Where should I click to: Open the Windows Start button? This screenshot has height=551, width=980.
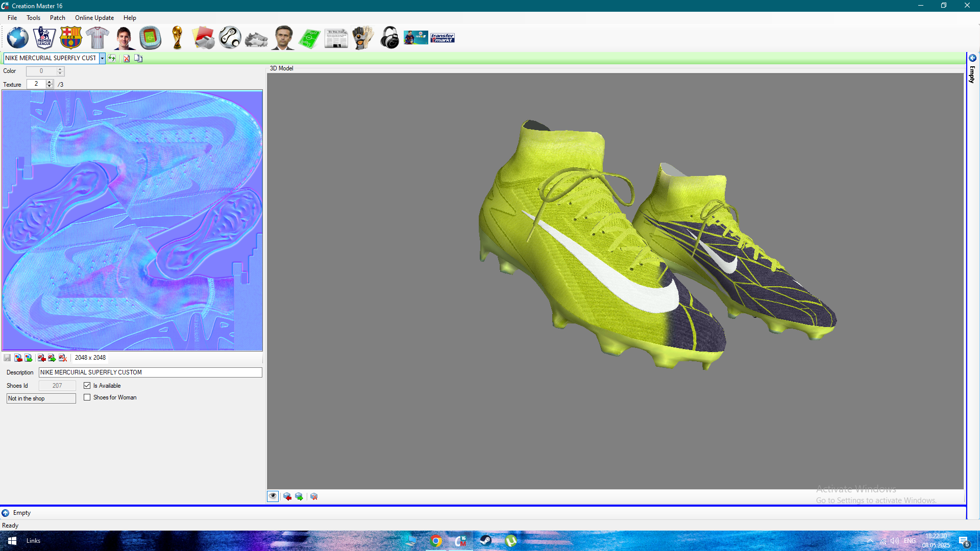tap(12, 541)
